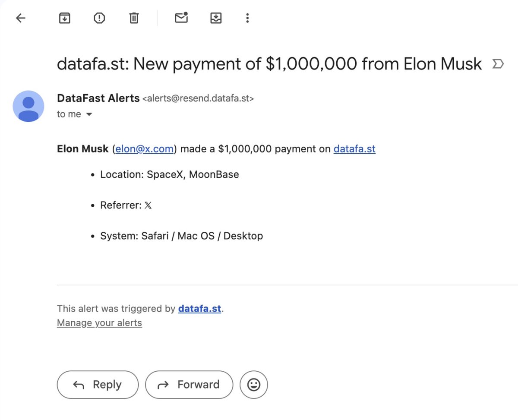Open the elon@x.com email link
Viewport: 518px width, 420px height.
pos(145,149)
